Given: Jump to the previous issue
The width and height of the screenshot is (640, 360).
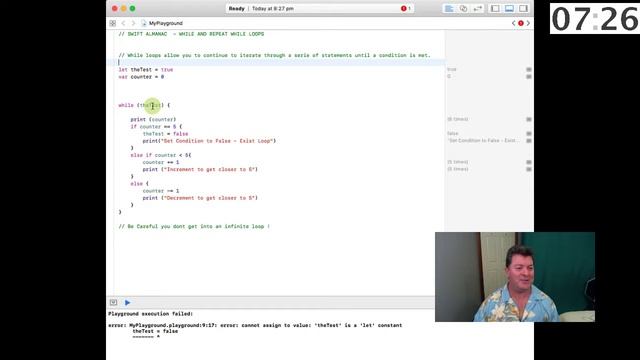Looking at the screenshot, I should [x=513, y=23].
